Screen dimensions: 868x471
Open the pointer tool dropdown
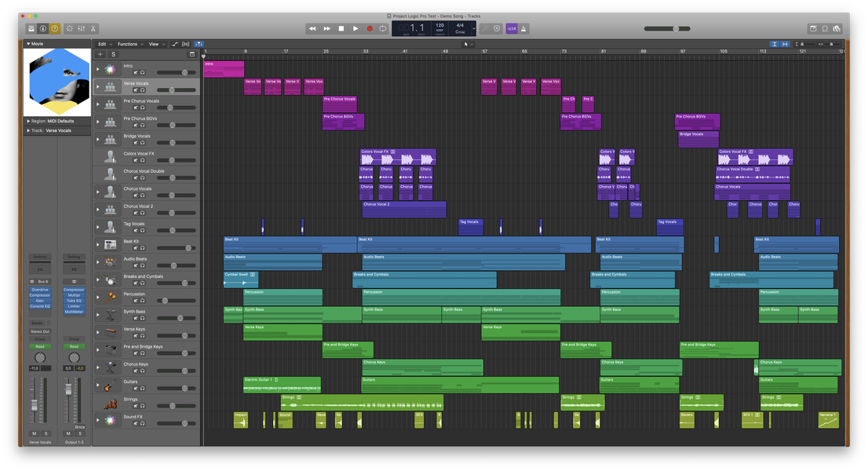click(469, 44)
